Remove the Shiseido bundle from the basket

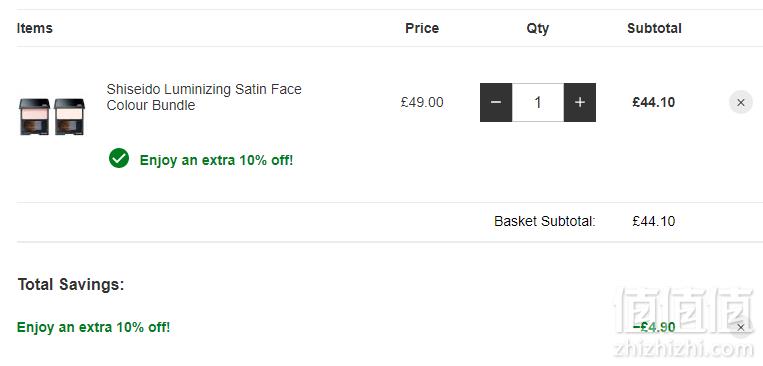tap(741, 103)
